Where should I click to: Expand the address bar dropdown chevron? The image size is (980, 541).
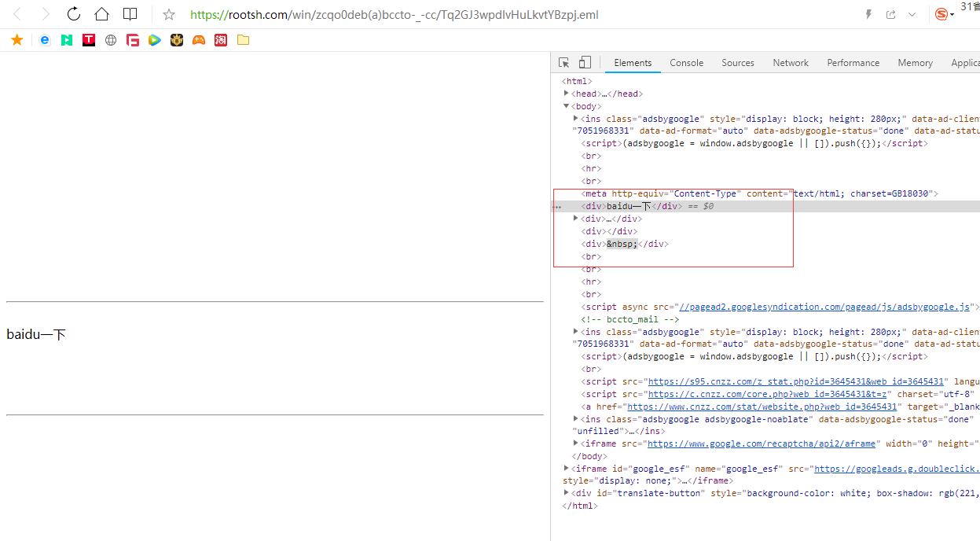(x=912, y=14)
